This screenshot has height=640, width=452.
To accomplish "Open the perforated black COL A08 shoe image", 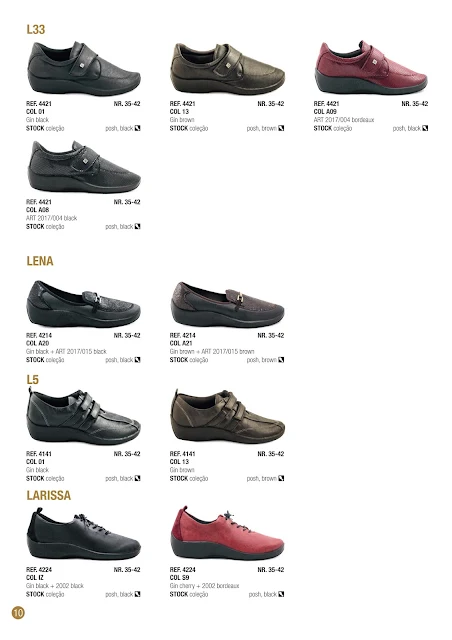I will (84, 167).
